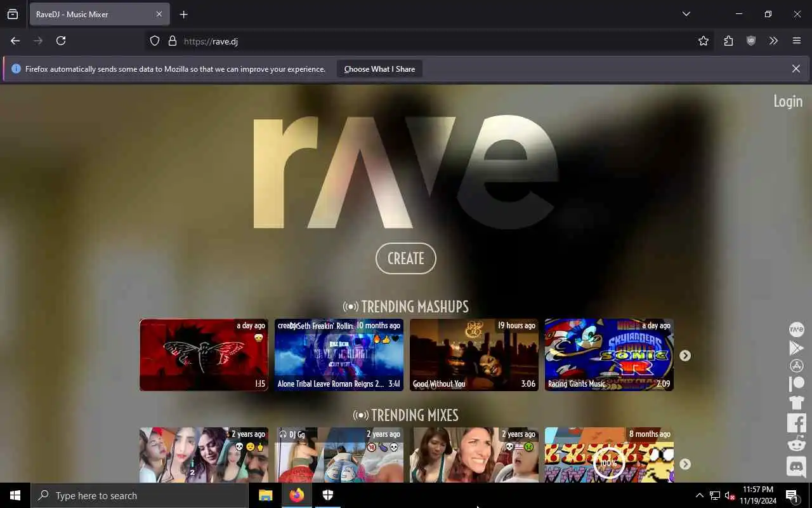Screen dimensions: 812x508
Task: Play Racing Giants Music mashup
Action: click(x=609, y=355)
